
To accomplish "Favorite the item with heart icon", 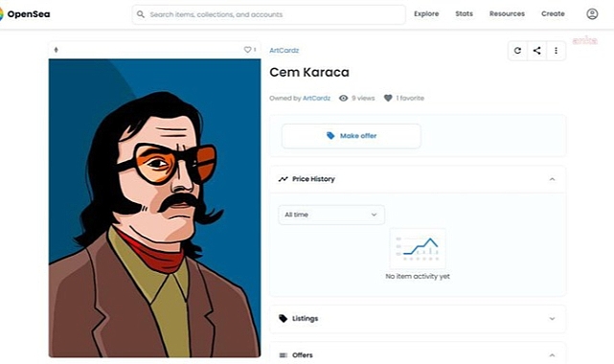I will point(247,50).
